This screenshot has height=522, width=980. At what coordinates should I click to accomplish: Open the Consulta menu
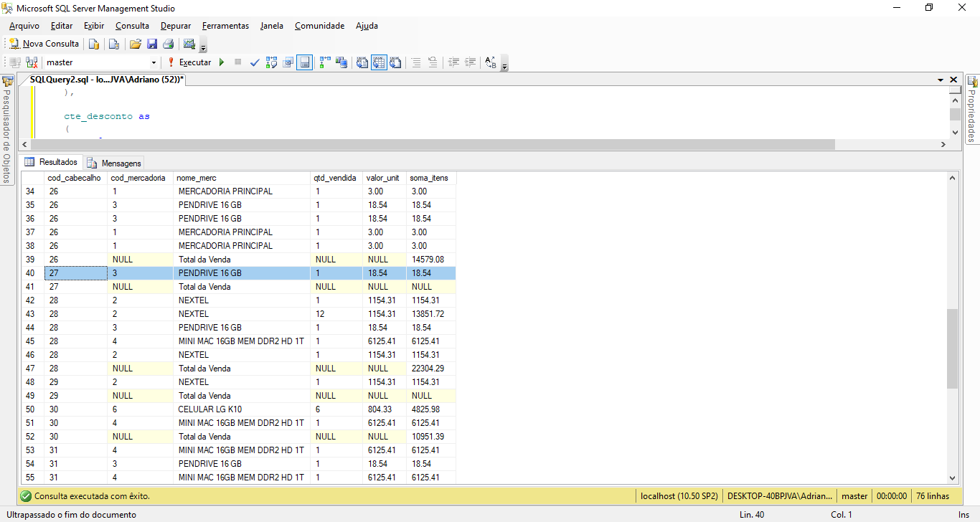[132, 26]
